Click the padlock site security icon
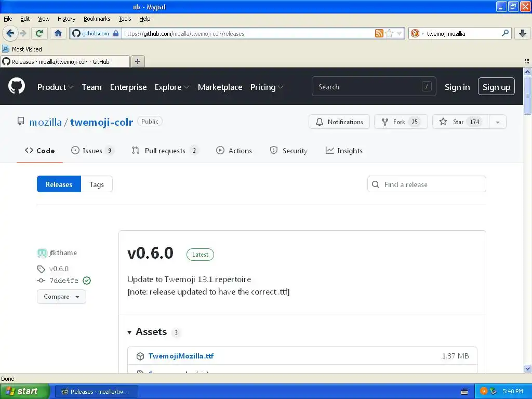This screenshot has width=532, height=399. click(116, 33)
